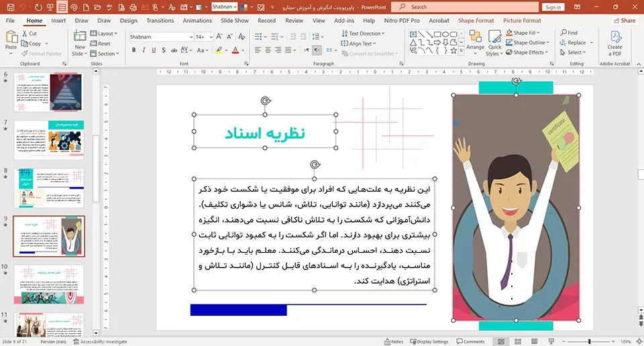Click the Redo/Repeat circular arrow icon
The image size is (644, 346).
pyautogui.click(x=38, y=7)
